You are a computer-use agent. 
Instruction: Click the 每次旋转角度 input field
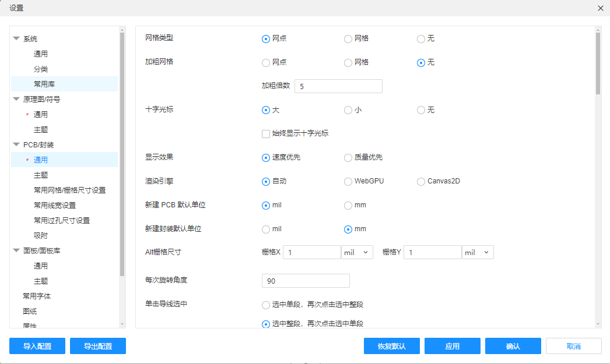tap(306, 281)
